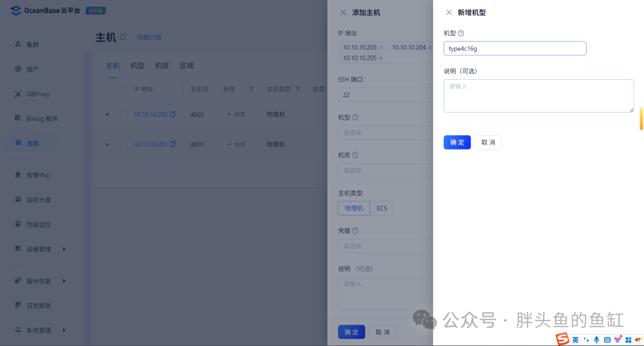Viewport: 644px width, 346px height.
Task: Switch to the 机型 tab
Action: pos(137,66)
